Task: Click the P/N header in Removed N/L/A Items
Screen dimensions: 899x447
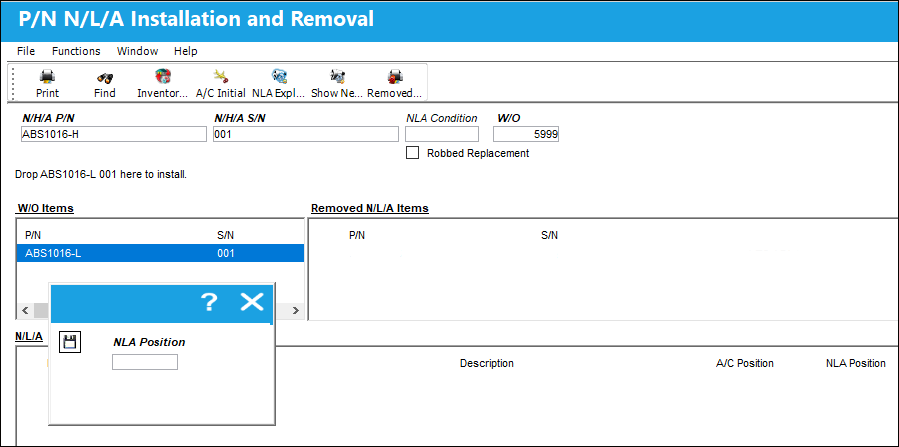Action: [357, 235]
